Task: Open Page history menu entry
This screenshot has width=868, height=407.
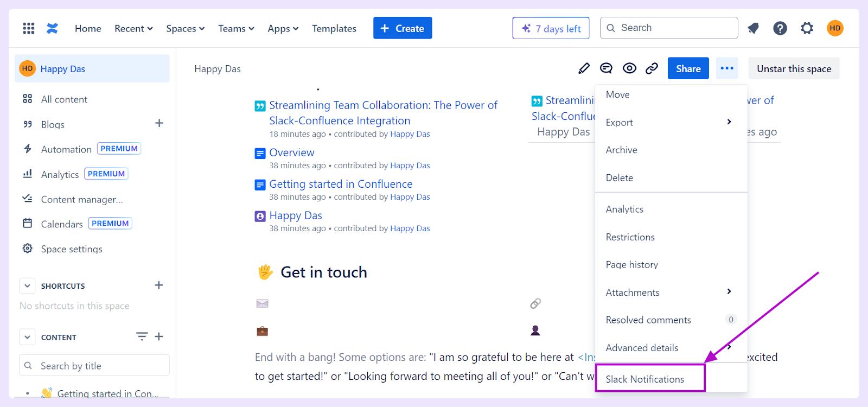Action: (671, 265)
